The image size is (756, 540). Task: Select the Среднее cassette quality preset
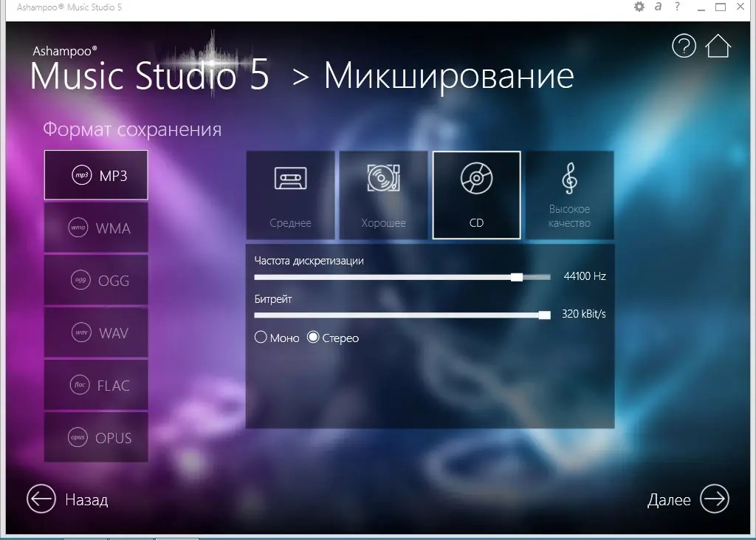(x=290, y=195)
